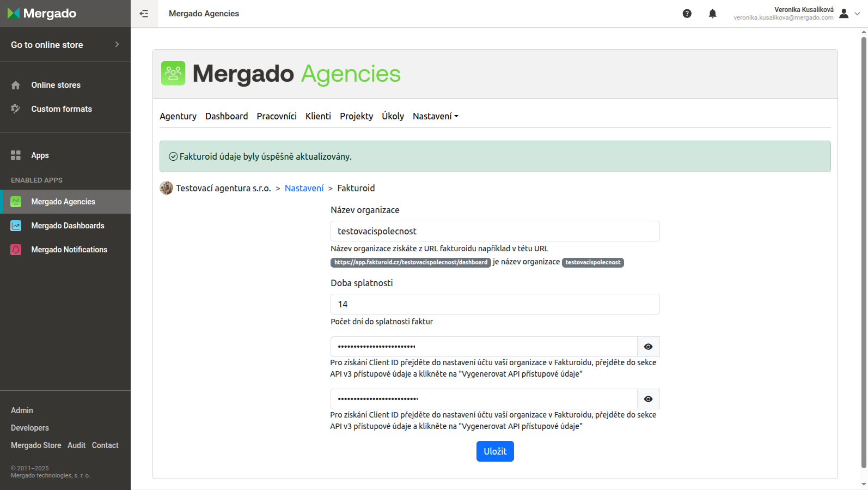The width and height of the screenshot is (868, 490).
Task: Collapse the sidebar with the toggle icon
Action: [x=144, y=14]
